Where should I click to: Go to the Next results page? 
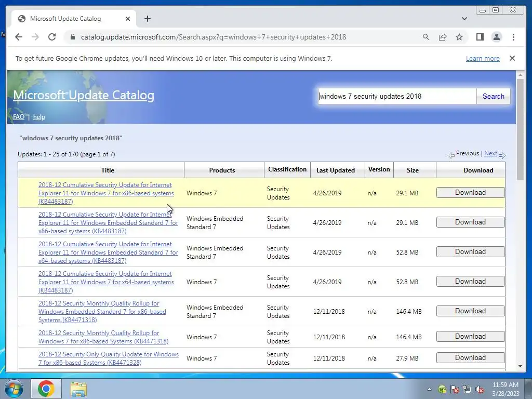tap(490, 153)
